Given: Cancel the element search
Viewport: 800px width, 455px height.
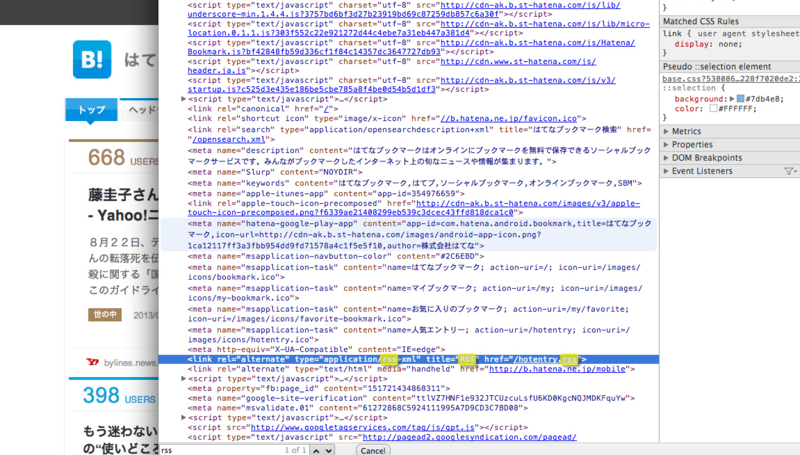Looking at the screenshot, I should [x=373, y=450].
